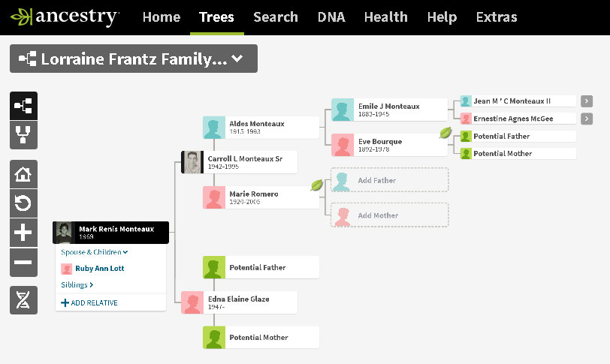Open Lorraine Frantz Family tree dropdown
The image size is (610, 364).
coord(134,59)
